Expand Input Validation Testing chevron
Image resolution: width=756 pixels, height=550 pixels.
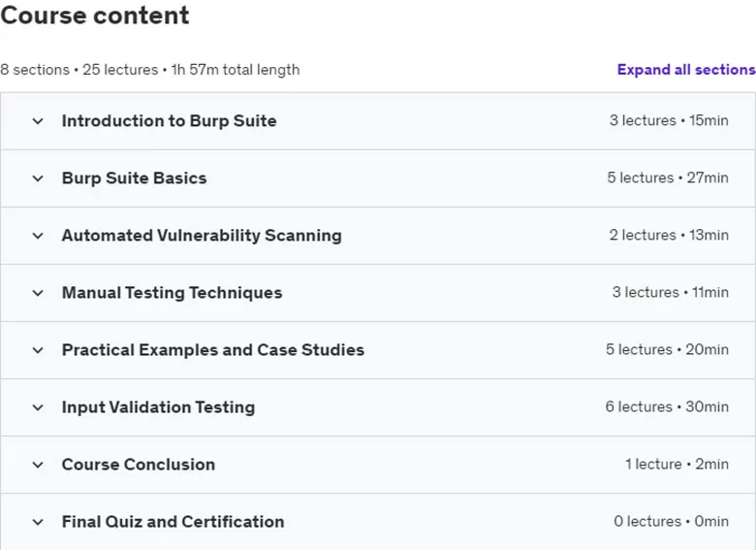coord(38,407)
